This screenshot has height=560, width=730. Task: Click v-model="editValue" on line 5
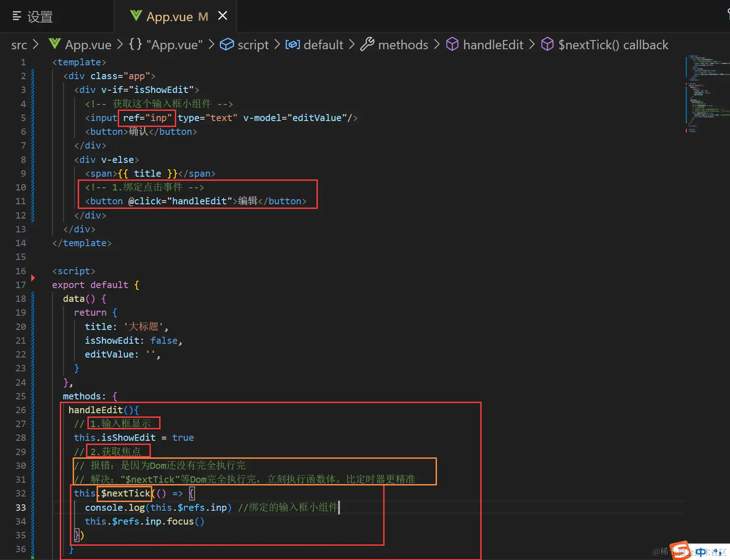[295, 118]
